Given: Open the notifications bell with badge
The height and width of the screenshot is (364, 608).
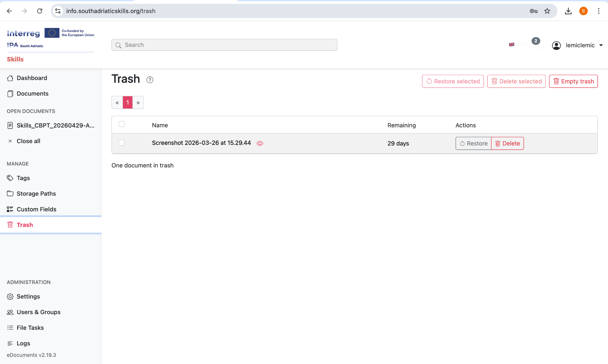Looking at the screenshot, I should click(540, 45).
